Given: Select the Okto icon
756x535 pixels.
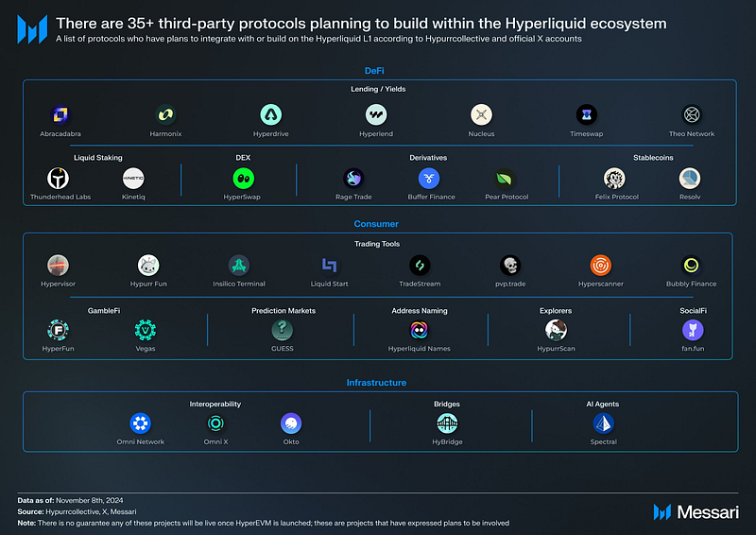Looking at the screenshot, I should tap(291, 423).
